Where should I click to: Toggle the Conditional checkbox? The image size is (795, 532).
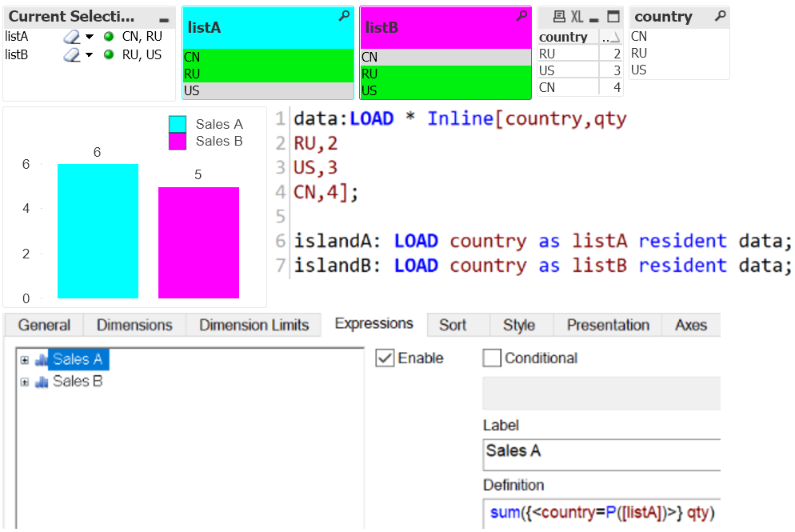492,358
